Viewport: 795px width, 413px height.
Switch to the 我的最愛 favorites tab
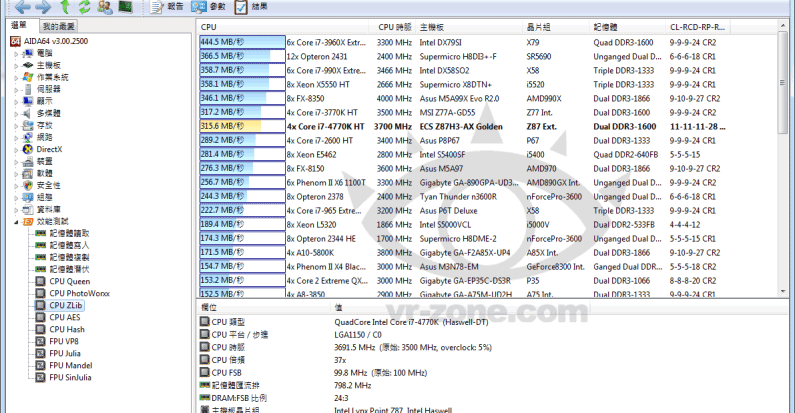[x=58, y=26]
